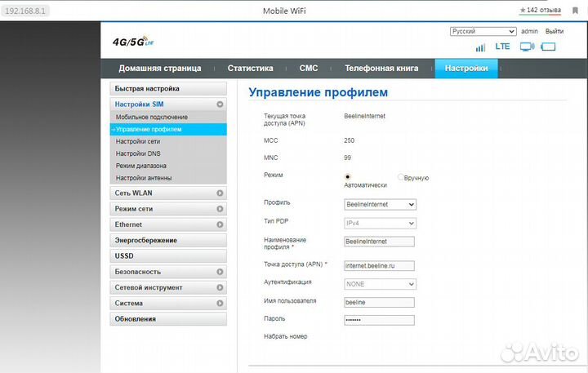
Task: Open the USSD sidebar item
Action: pos(168,256)
